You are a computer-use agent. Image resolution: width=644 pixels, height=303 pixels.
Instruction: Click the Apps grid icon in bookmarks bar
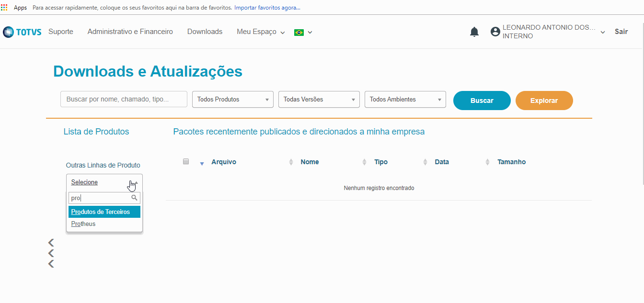point(4,8)
